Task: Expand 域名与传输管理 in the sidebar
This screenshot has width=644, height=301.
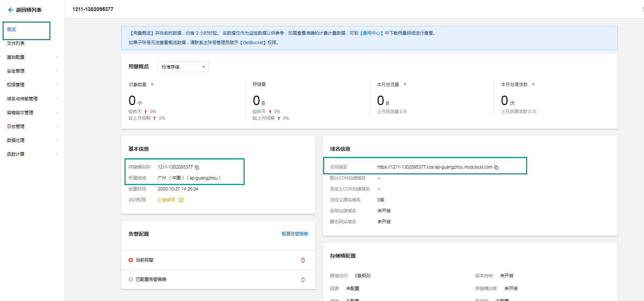Action: [x=32, y=99]
